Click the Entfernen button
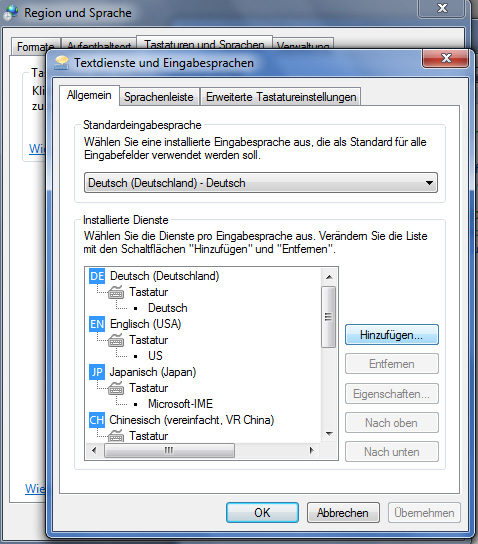This screenshot has width=478, height=544. [392, 364]
